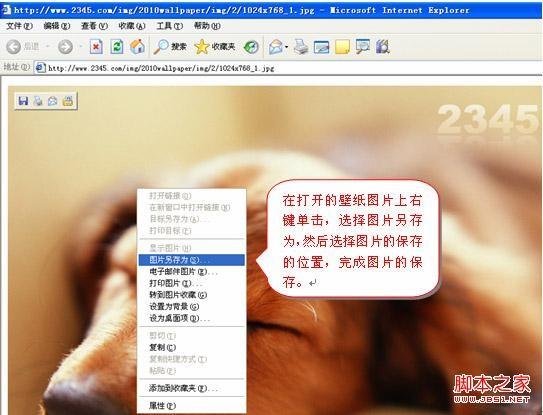543x415 pixels.
Task: Click the Print printer icon in toolbar
Action: [x=301, y=46]
